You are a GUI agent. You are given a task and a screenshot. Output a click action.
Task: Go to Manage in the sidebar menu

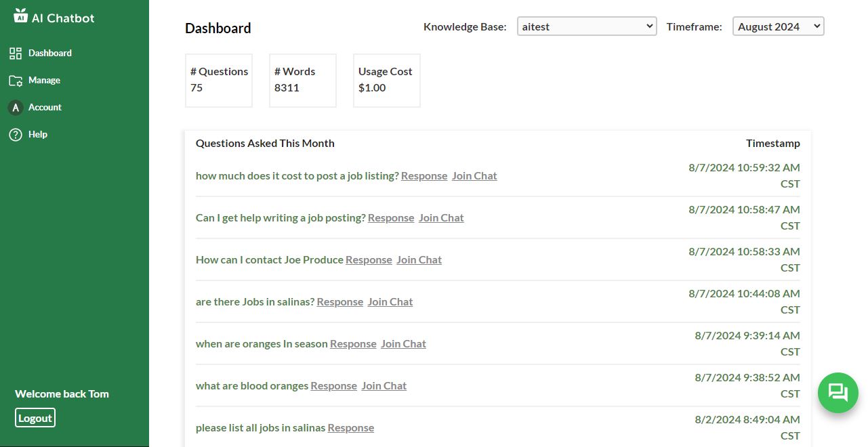[x=44, y=81]
